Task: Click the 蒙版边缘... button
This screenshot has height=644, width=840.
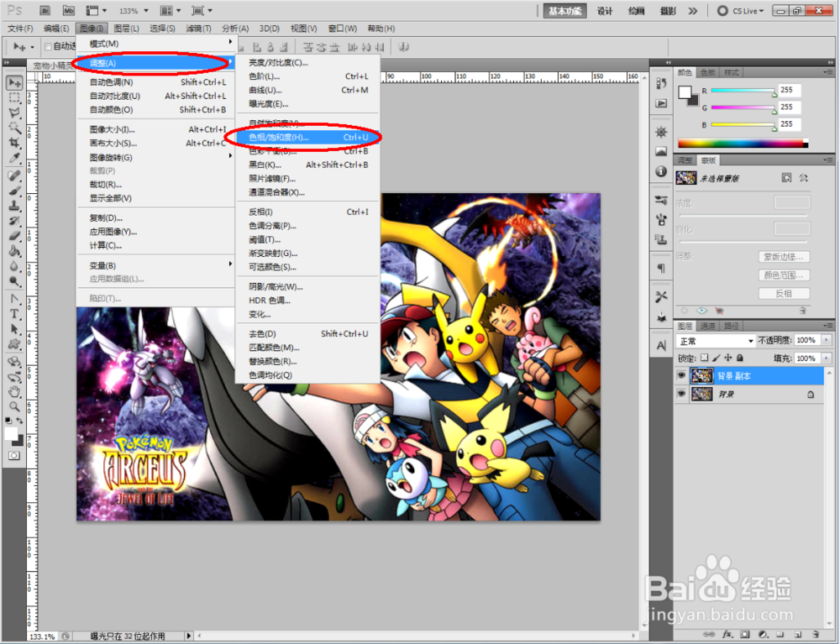Action: (x=784, y=257)
